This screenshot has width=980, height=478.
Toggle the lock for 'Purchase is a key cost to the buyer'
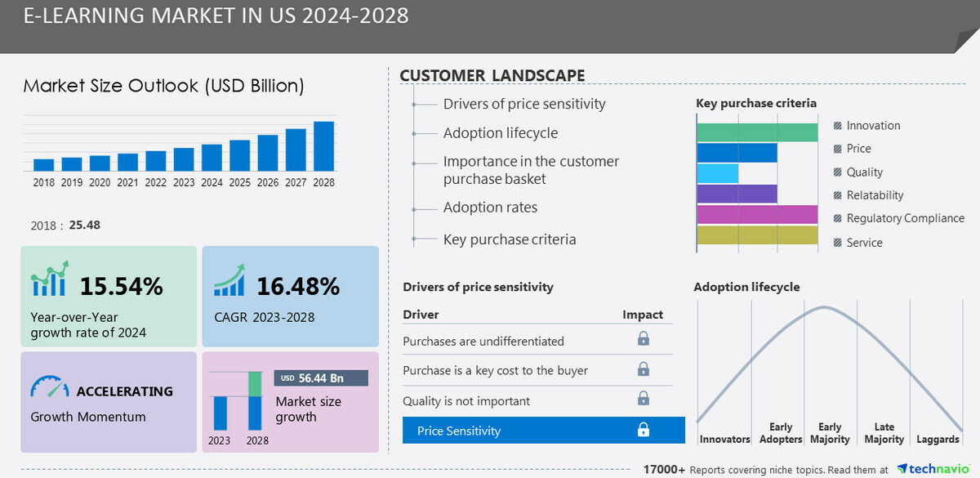[x=644, y=369]
